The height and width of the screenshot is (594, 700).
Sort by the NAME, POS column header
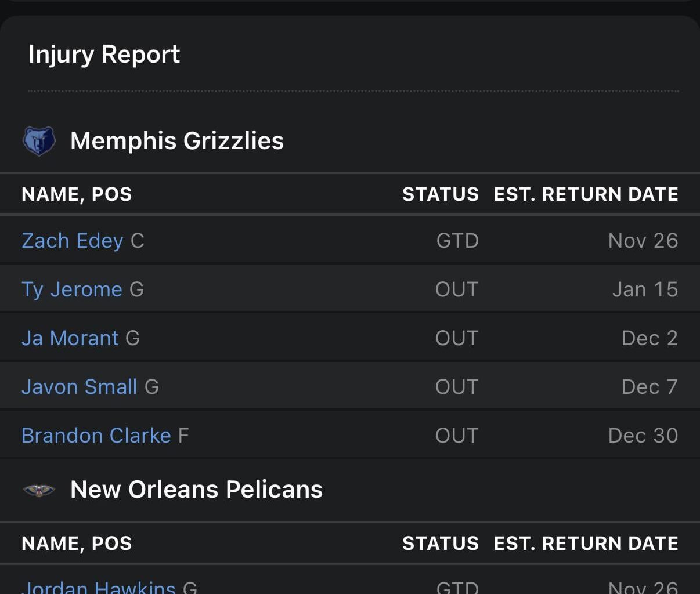coord(76,194)
